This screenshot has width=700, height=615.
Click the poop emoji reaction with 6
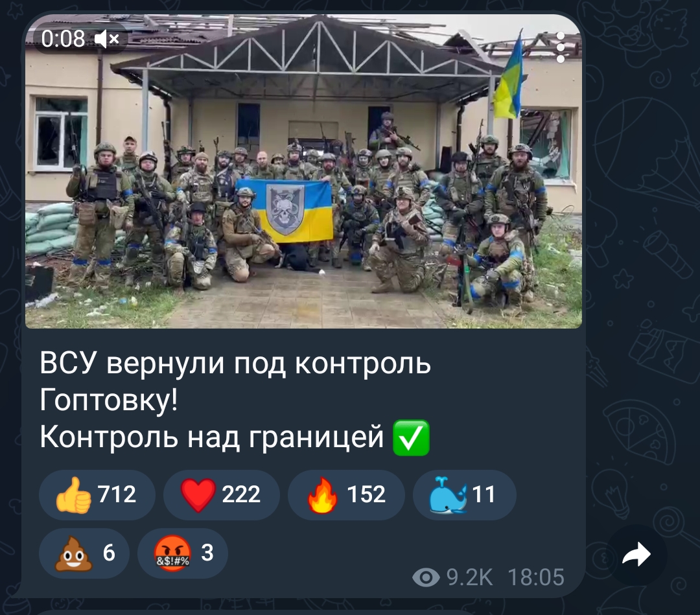[84, 553]
